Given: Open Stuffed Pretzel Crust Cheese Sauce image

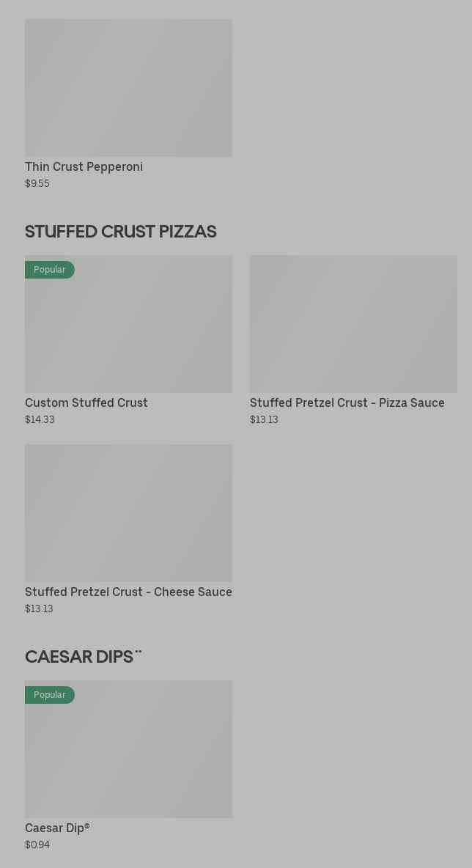Looking at the screenshot, I should [x=128, y=513].
